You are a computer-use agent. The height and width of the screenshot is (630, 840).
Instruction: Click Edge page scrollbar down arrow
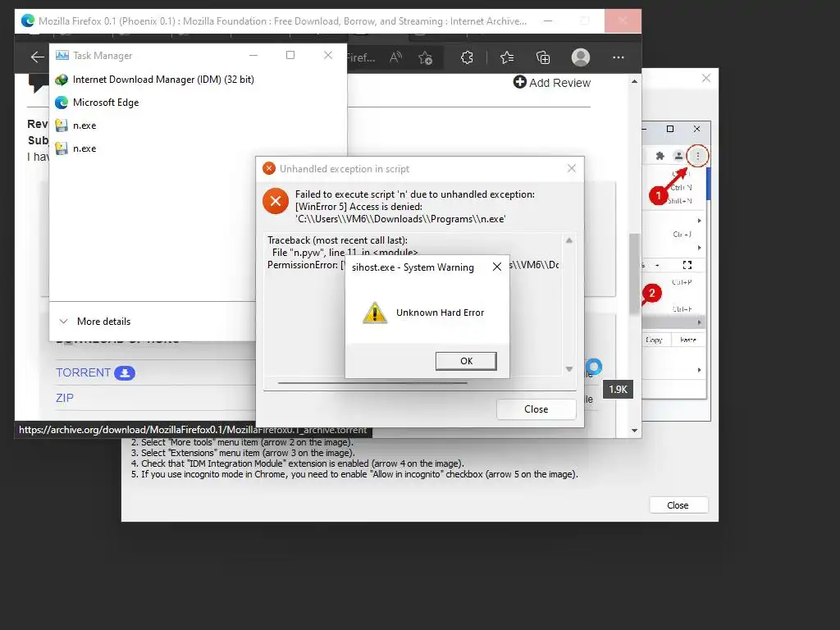pyautogui.click(x=634, y=430)
